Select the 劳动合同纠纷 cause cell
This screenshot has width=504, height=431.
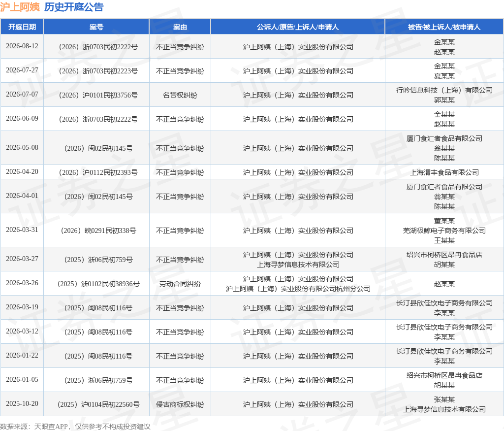coord(180,284)
